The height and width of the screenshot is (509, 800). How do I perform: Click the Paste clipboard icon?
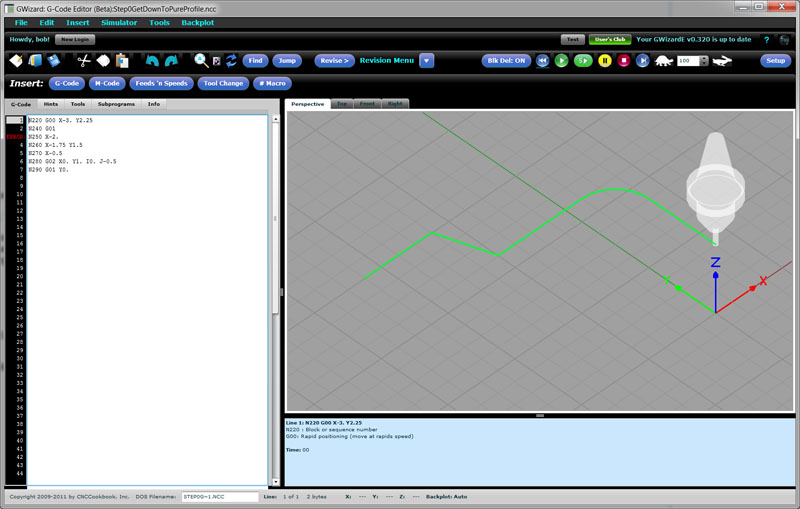coord(122,61)
